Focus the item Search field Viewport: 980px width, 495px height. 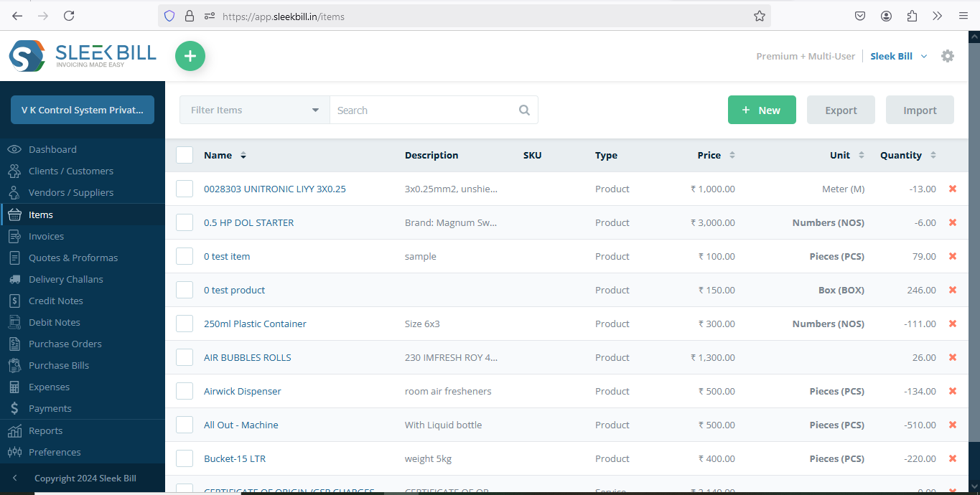tap(424, 110)
